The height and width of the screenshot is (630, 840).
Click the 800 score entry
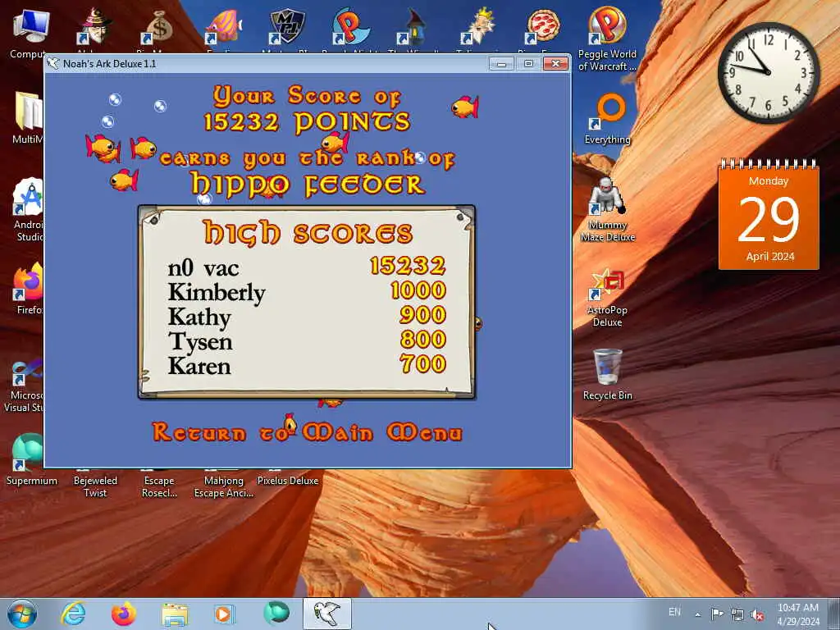click(423, 340)
